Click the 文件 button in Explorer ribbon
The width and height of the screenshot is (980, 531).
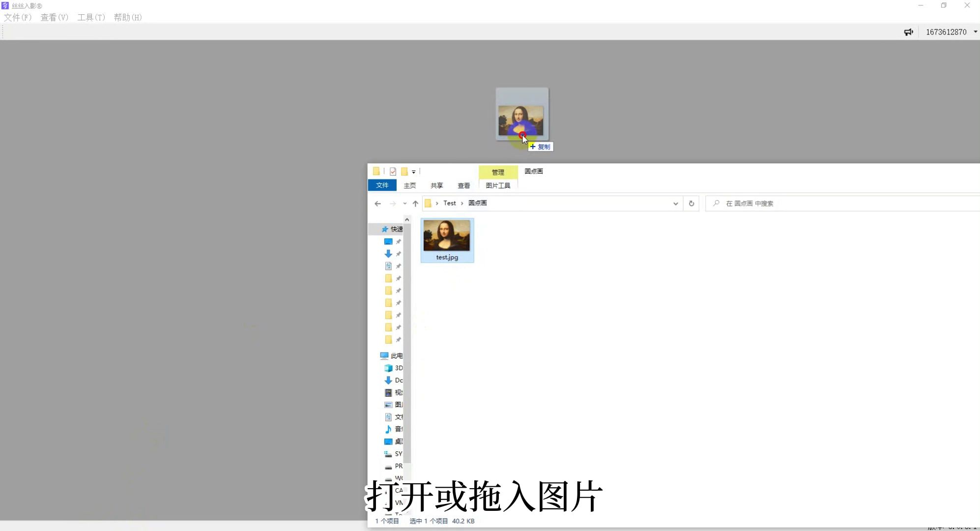382,185
